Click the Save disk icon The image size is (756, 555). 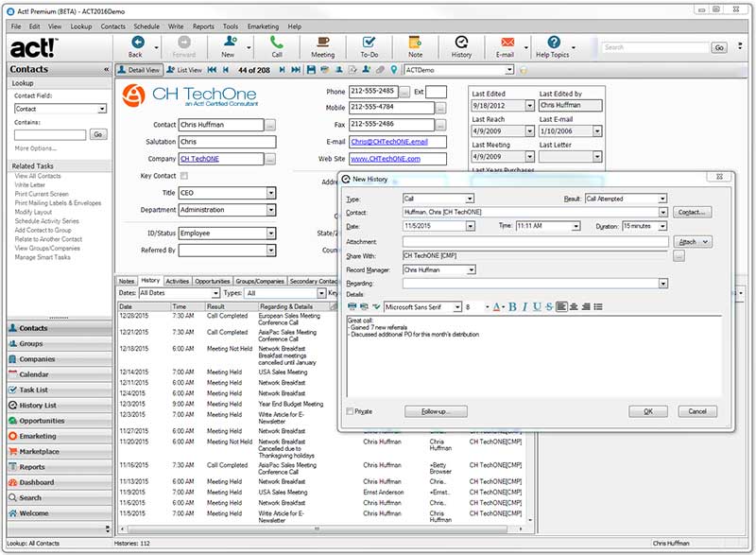(x=311, y=70)
